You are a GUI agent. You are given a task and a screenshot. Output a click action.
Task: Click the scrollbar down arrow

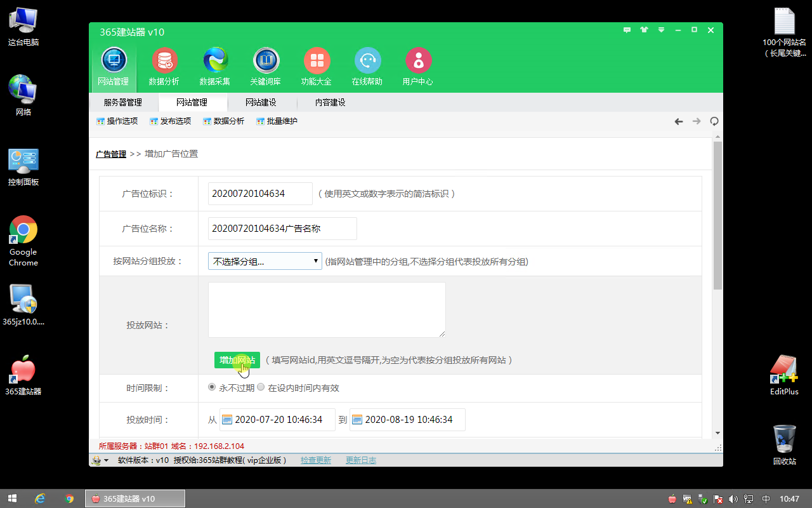tap(717, 433)
